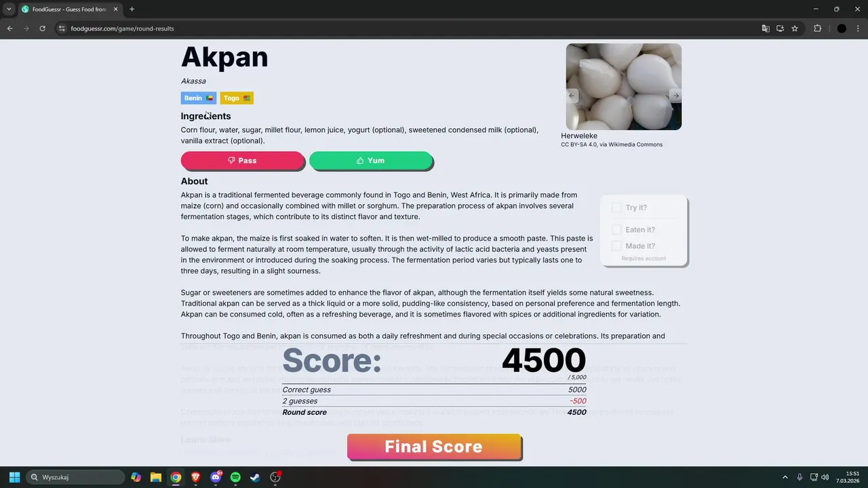This screenshot has width=868, height=488.
Task: Select the FoodGuessr browser tab
Action: click(x=70, y=9)
